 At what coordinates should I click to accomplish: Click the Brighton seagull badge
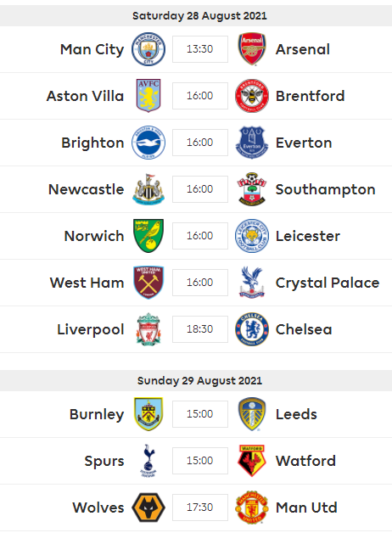pyautogui.click(x=148, y=143)
